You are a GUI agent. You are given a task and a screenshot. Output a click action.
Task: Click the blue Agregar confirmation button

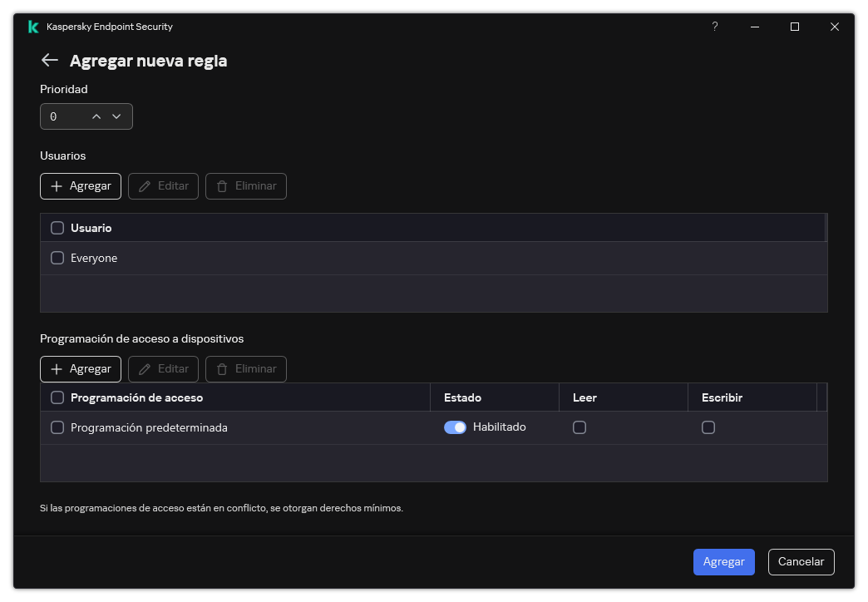tap(723, 561)
